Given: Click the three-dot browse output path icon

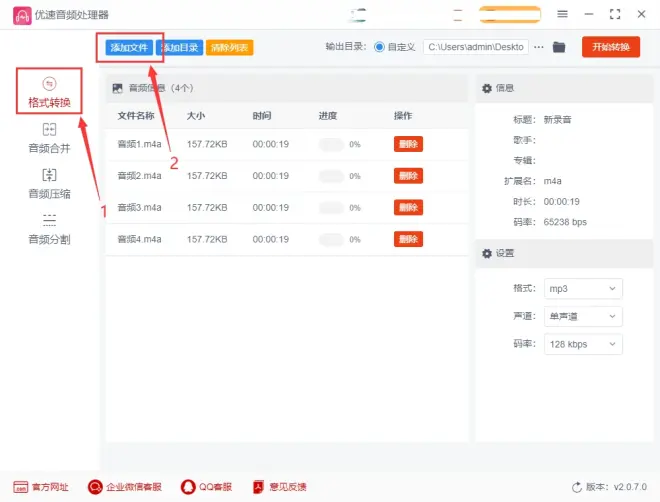Looking at the screenshot, I should 539,47.
